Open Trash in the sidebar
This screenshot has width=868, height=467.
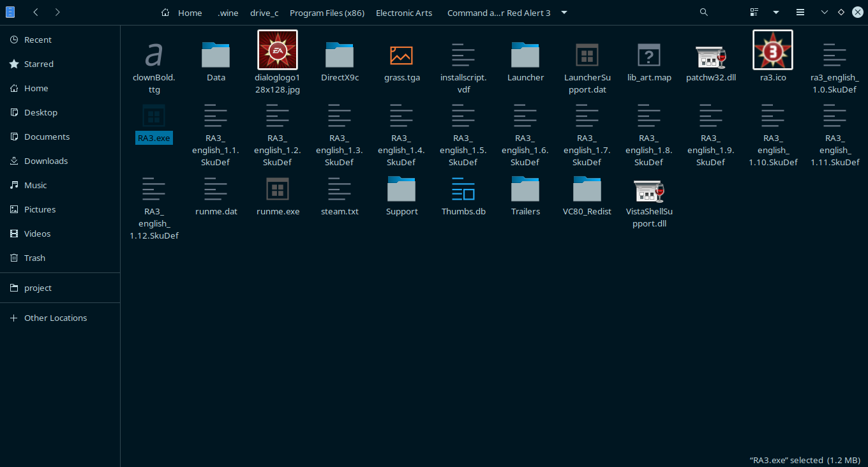click(x=60, y=258)
